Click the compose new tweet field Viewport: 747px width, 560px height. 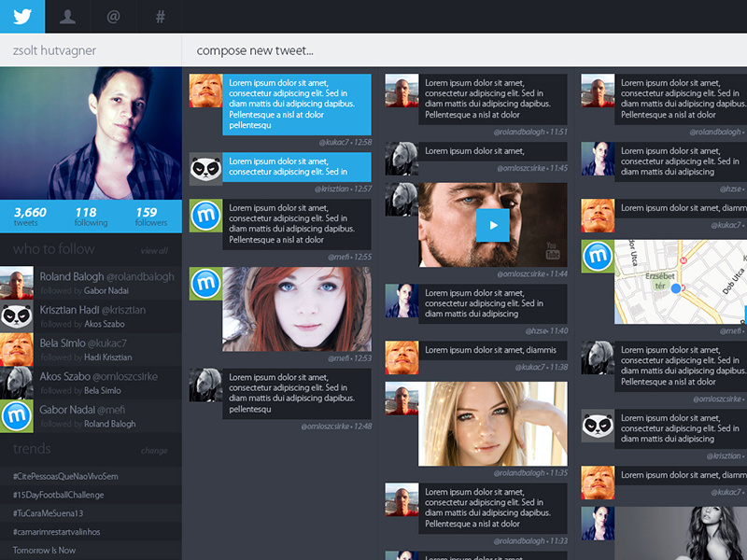click(x=464, y=50)
